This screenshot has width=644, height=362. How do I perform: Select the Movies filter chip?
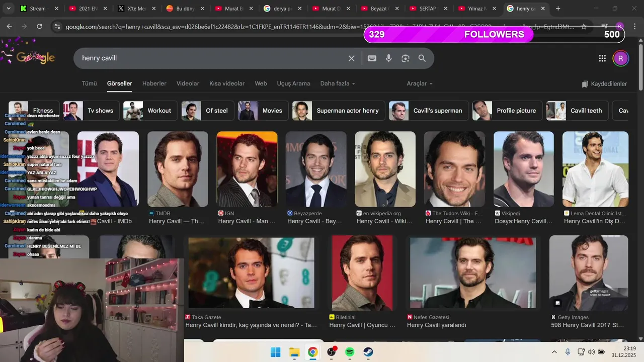coord(263,111)
